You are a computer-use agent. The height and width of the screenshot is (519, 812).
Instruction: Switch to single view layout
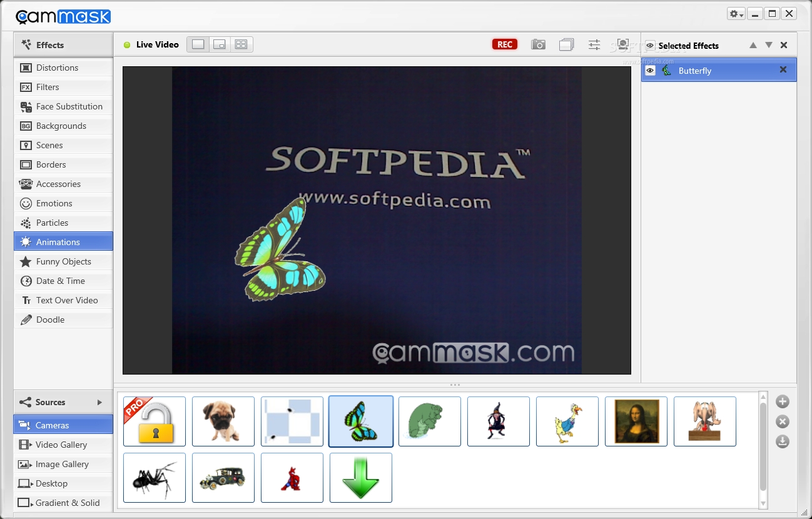(198, 44)
